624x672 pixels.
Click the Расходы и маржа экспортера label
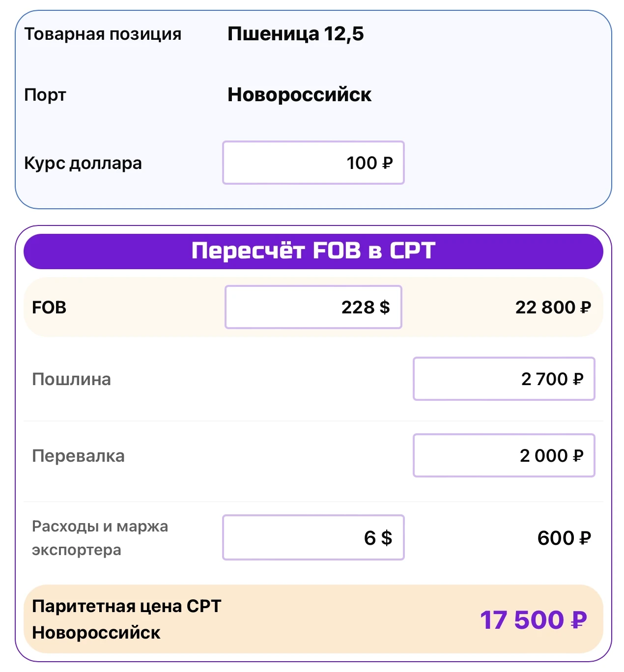[100, 538]
